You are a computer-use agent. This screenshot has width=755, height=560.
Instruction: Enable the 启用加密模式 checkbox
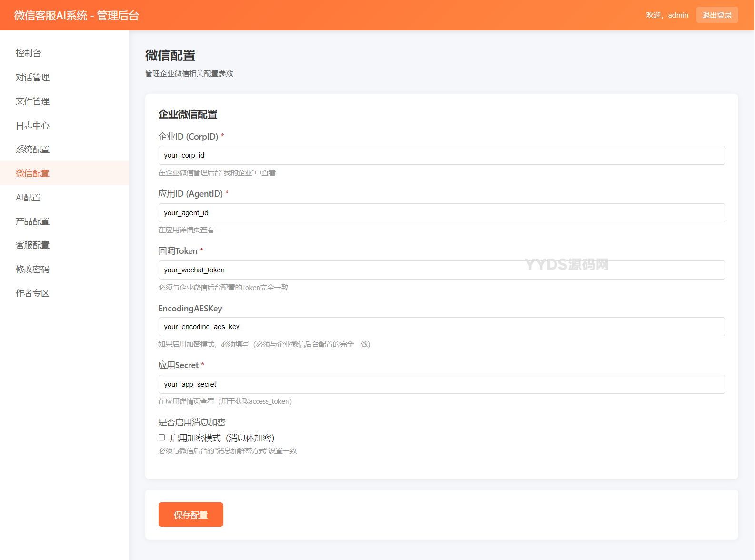(x=162, y=438)
